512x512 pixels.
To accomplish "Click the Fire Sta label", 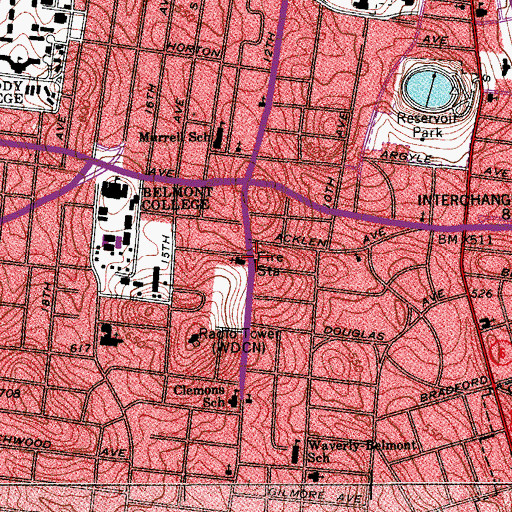I will pyautogui.click(x=270, y=264).
